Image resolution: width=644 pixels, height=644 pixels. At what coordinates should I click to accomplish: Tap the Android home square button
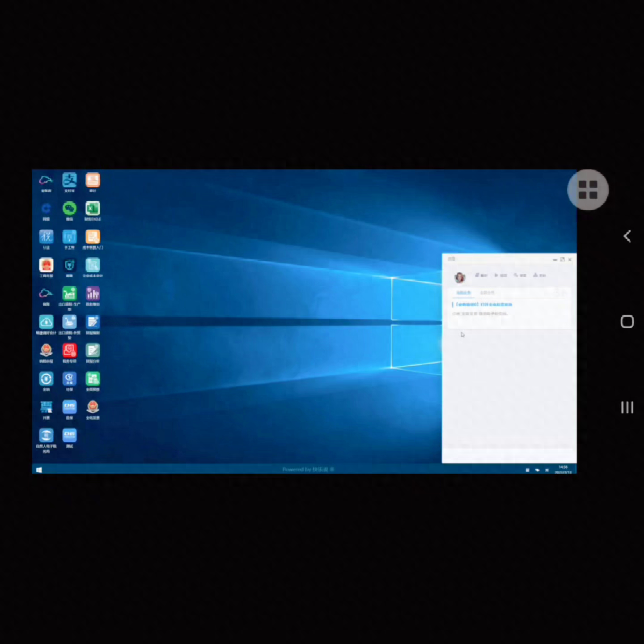pos(627,322)
